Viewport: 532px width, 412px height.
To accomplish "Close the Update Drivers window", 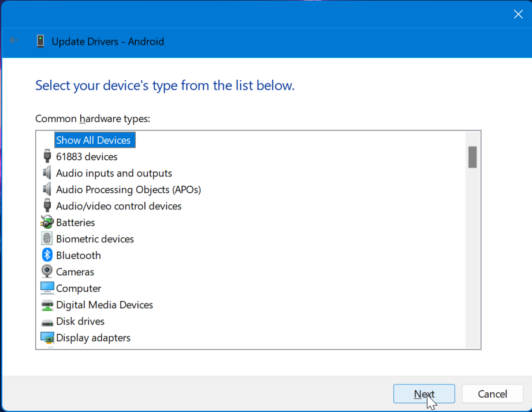I will 518,14.
